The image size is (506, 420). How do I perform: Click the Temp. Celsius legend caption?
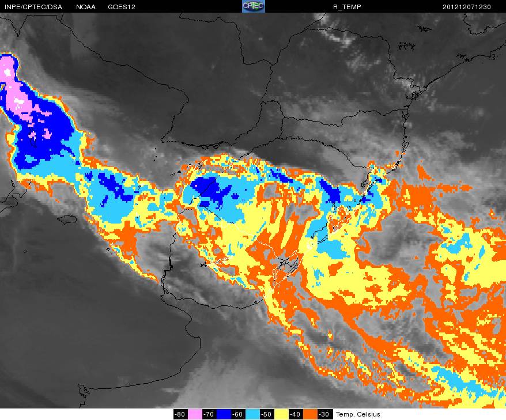(358, 414)
